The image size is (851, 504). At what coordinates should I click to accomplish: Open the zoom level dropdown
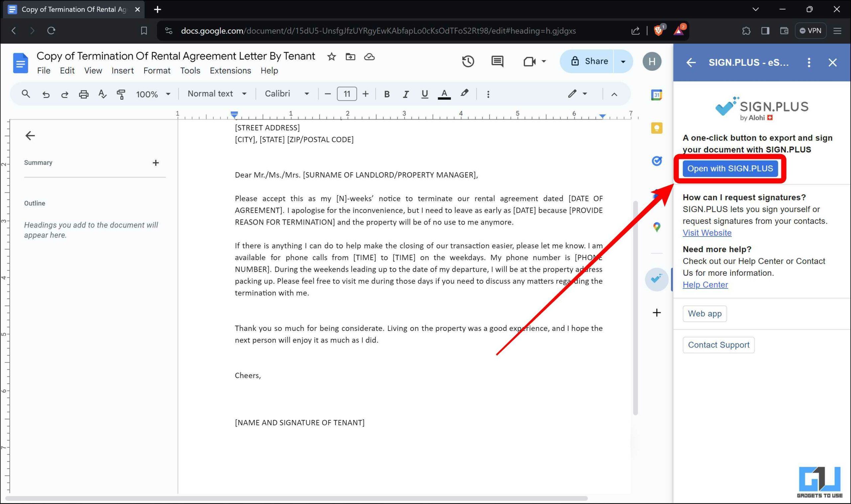[x=153, y=94]
